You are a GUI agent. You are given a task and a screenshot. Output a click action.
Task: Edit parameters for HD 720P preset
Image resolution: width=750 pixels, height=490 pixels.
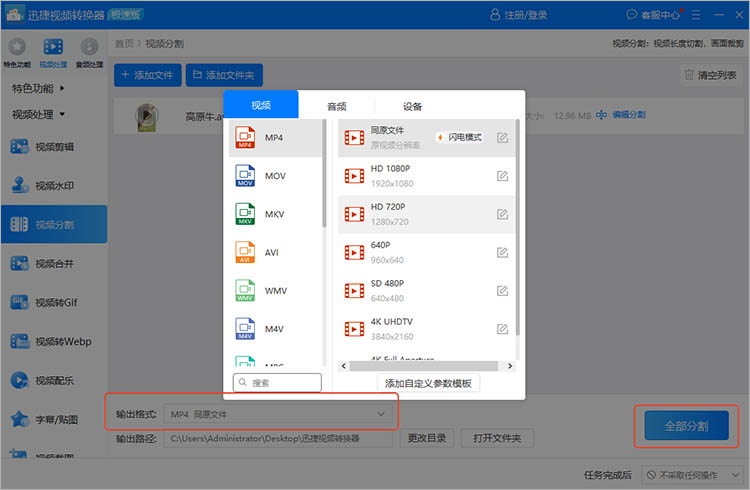[502, 214]
